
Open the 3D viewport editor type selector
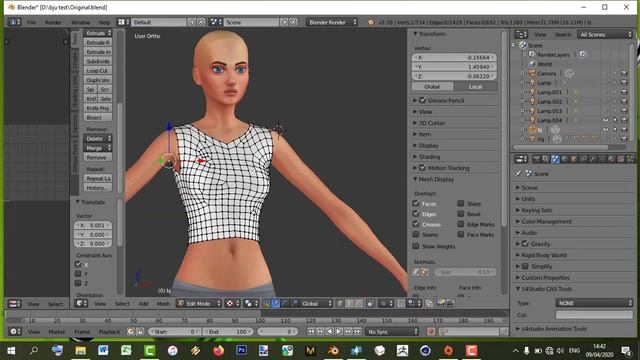coord(82,303)
